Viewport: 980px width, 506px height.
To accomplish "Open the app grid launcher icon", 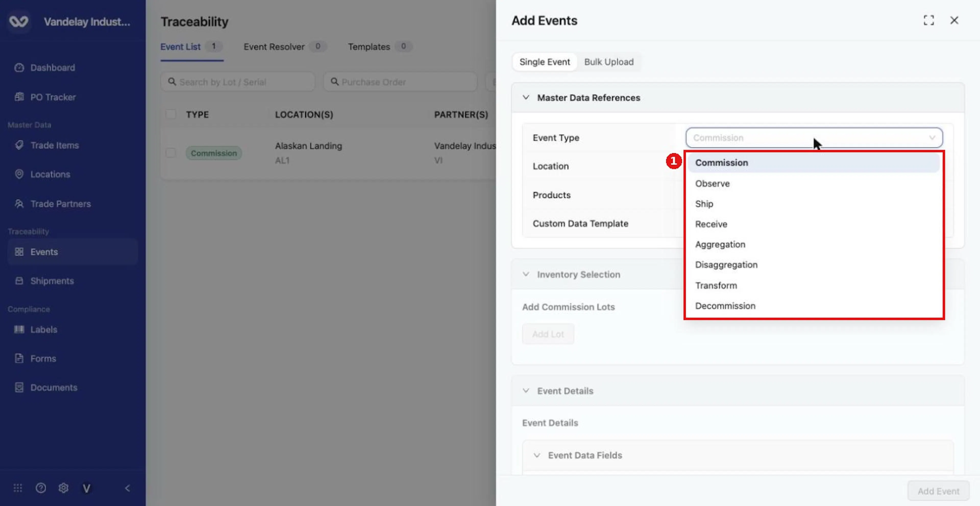I will coord(18,488).
